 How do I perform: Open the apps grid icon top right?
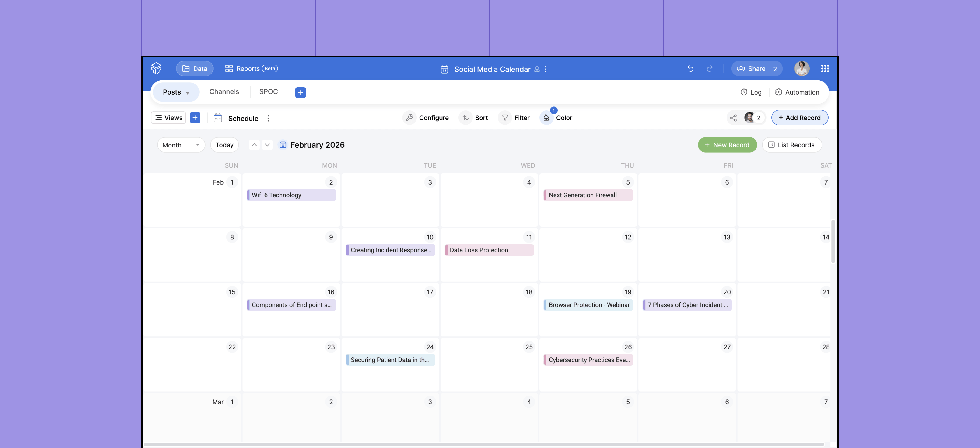825,68
